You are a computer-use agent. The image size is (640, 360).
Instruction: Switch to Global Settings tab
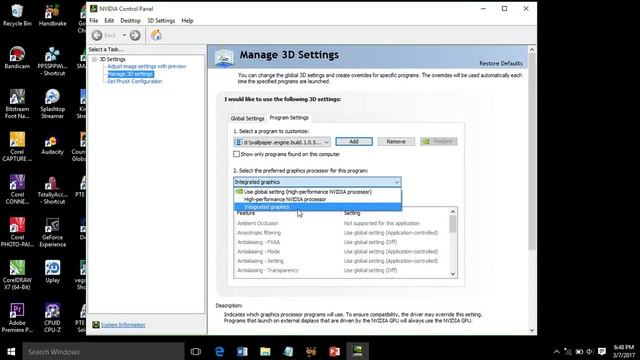[x=247, y=118]
